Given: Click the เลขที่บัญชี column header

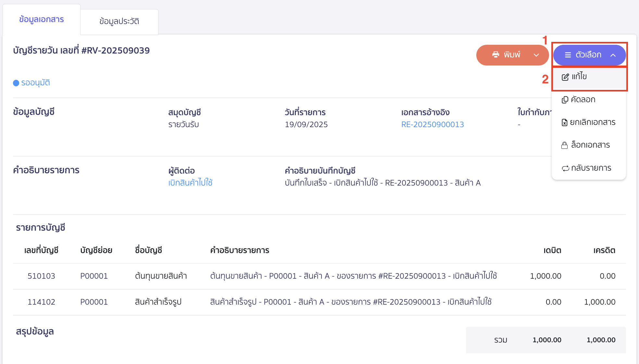Looking at the screenshot, I should [41, 250].
